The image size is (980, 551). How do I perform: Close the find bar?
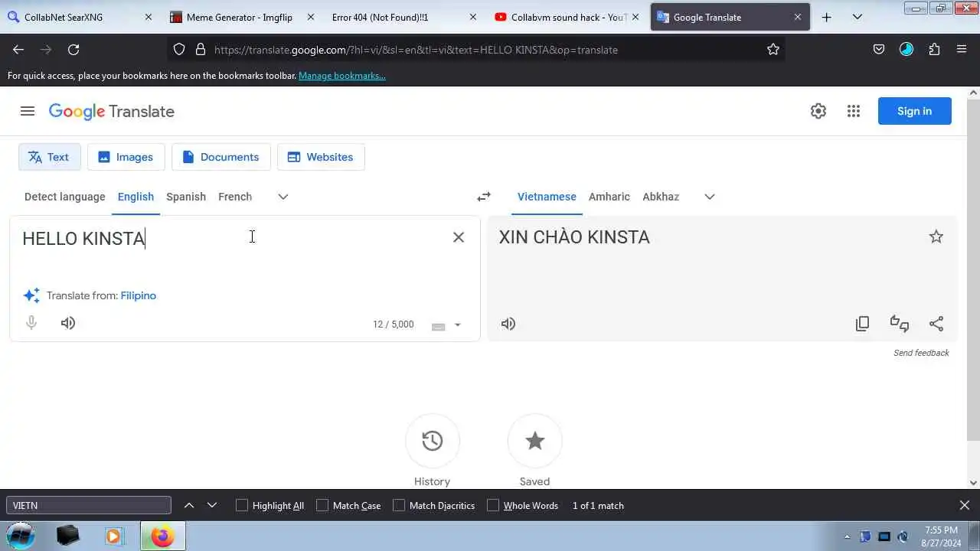tap(965, 505)
